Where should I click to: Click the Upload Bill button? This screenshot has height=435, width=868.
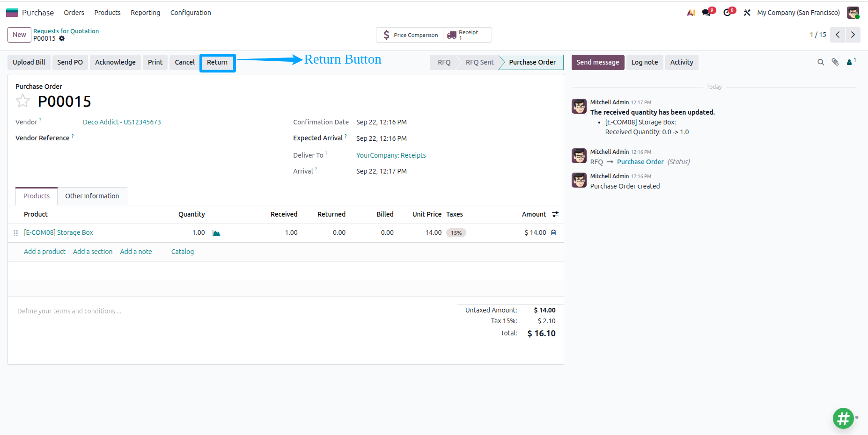[x=29, y=62]
